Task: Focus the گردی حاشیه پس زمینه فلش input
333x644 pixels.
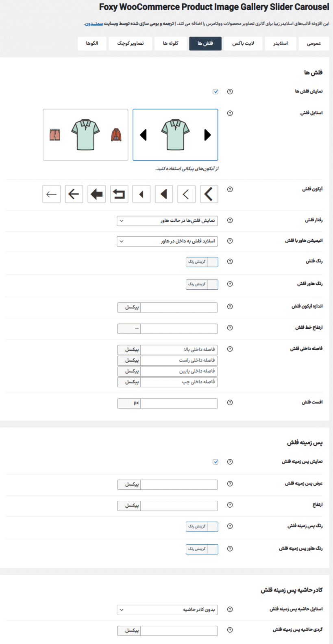Action: (x=179, y=631)
